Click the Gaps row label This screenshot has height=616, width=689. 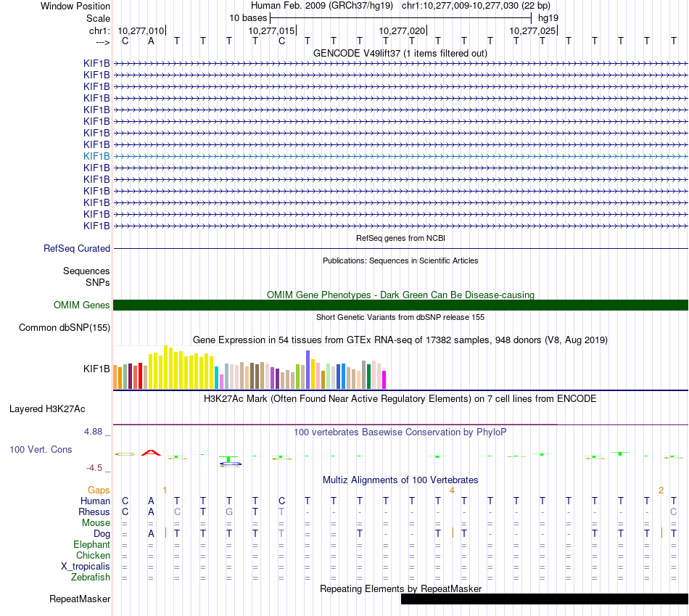click(x=99, y=490)
